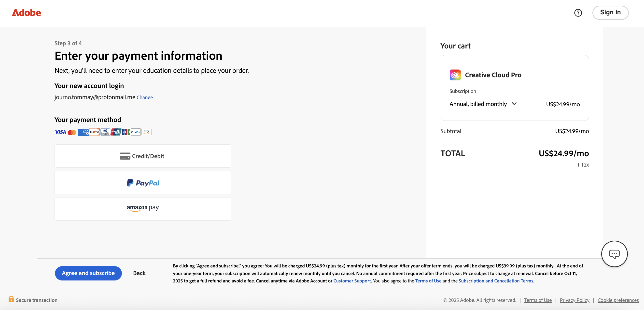Click the Adobe logo
Viewport: 644px width, 310px height.
27,13
